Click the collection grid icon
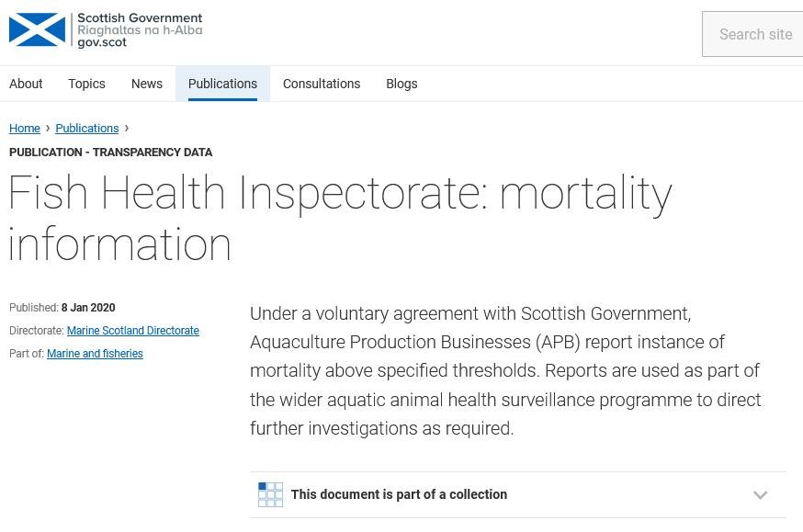Image resolution: width=803 pixels, height=532 pixels. point(269,493)
